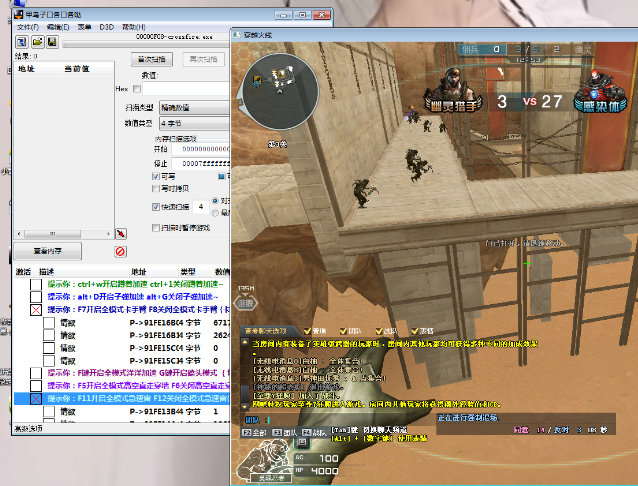This screenshot has height=486, width=638.
Task: Click the progress bar in Cheat Engine toolbar
Action: pyautogui.click(x=146, y=44)
